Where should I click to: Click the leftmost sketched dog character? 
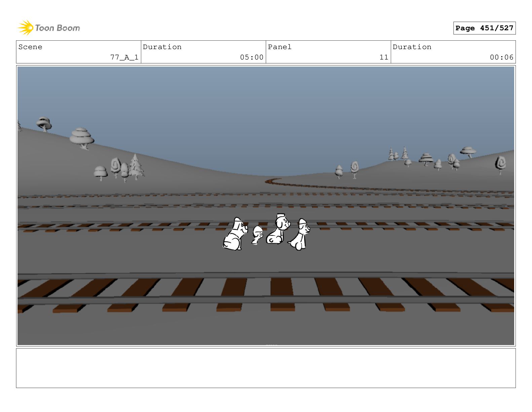(x=235, y=234)
